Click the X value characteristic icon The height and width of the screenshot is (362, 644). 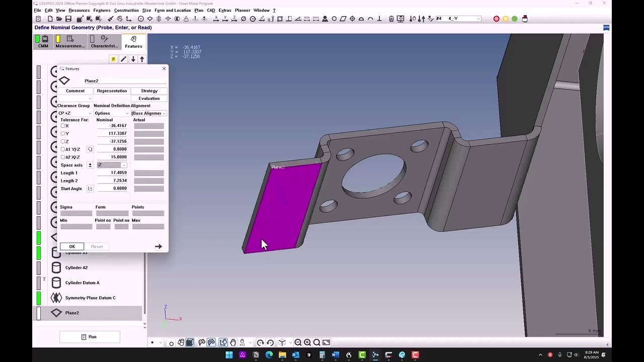216,19
